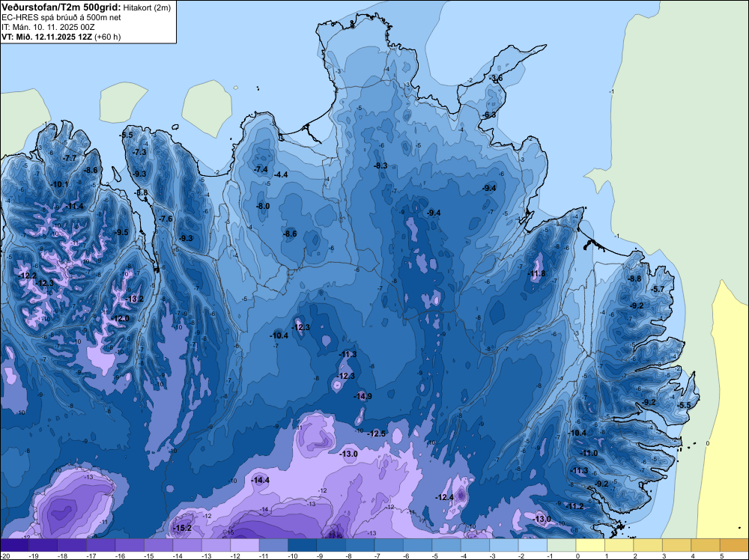Viewport: 749px width, 560px height.
Task: Select the -8.8 temperature label
Action: coord(634,279)
